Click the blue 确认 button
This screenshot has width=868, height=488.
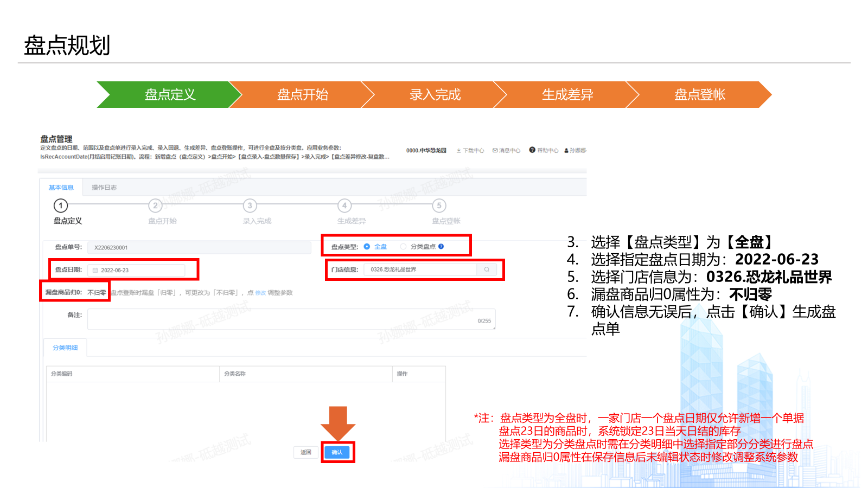[337, 452]
